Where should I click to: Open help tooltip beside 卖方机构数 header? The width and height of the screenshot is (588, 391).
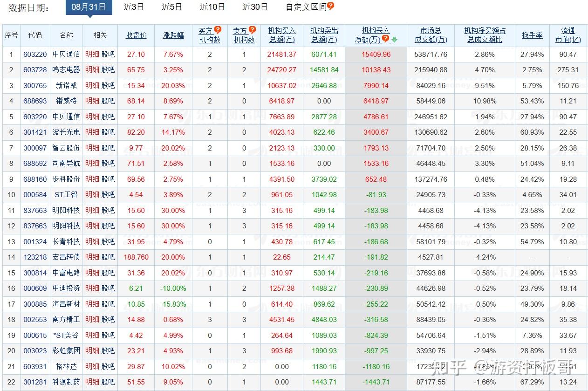coord(252,30)
